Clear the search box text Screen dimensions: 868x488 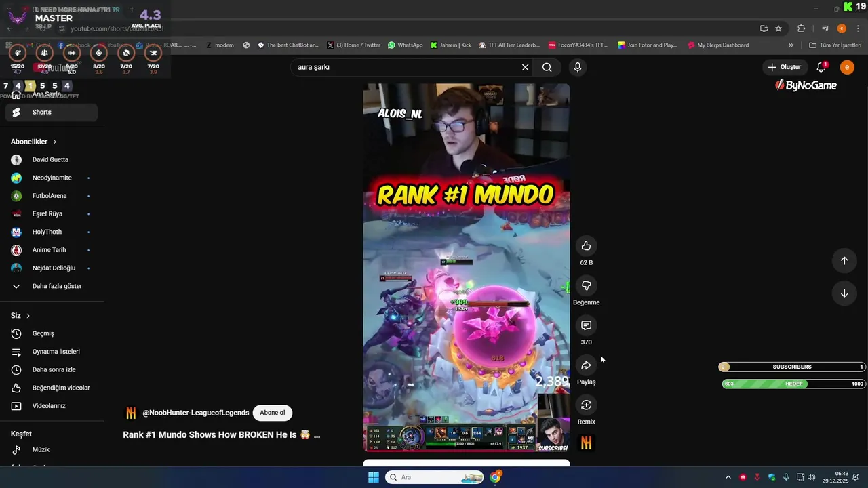[525, 67]
